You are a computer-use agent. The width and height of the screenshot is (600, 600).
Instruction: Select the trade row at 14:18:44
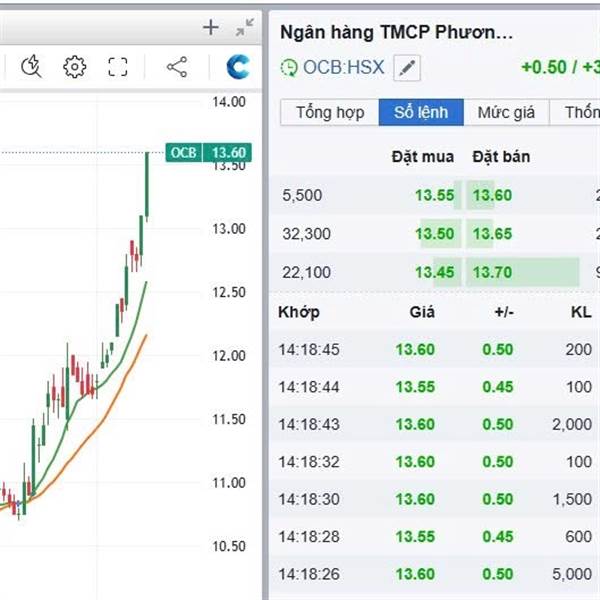click(x=434, y=387)
